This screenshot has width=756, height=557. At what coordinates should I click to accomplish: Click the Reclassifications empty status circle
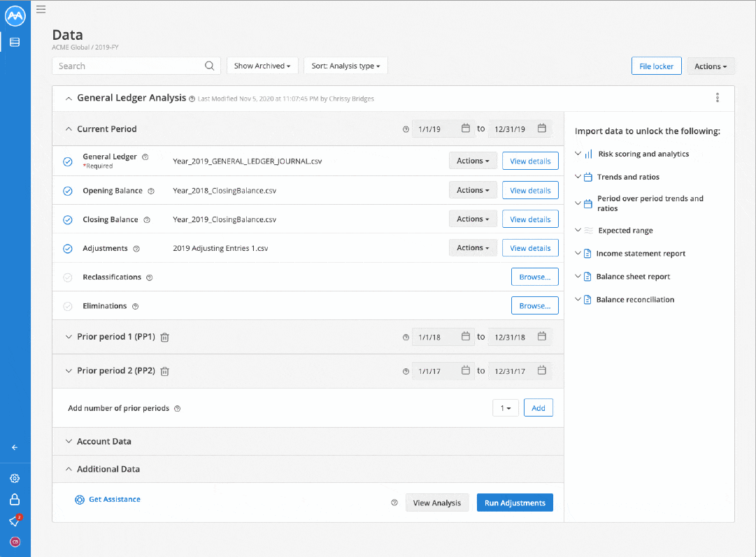pos(68,277)
